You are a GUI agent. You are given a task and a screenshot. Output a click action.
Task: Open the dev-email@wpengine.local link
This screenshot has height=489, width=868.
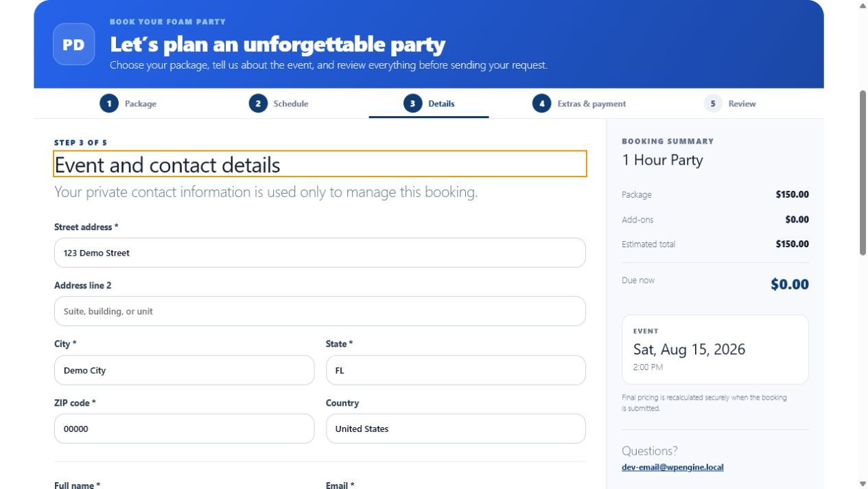click(672, 467)
